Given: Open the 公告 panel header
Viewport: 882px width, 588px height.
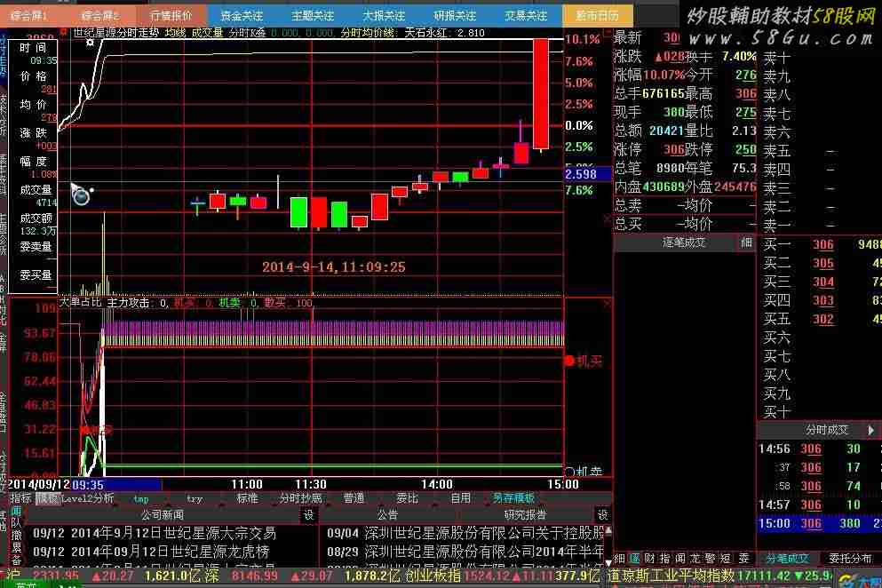Looking at the screenshot, I should coord(388,515).
